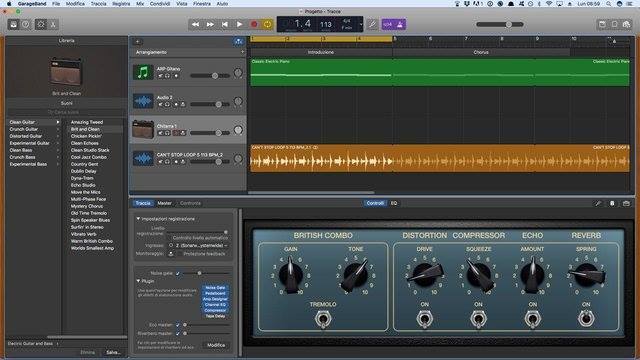Select the Controlli tab

[375, 203]
